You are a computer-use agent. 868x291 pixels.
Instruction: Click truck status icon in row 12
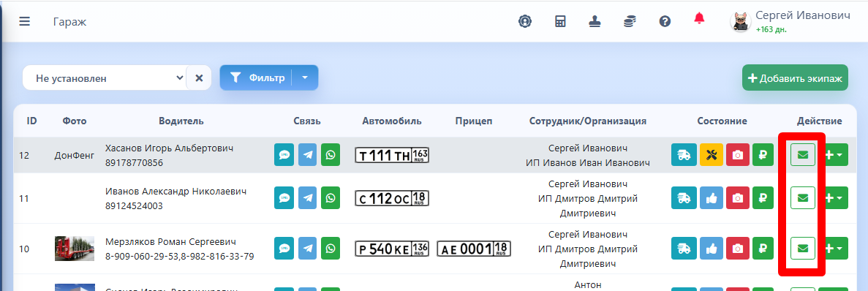point(684,155)
